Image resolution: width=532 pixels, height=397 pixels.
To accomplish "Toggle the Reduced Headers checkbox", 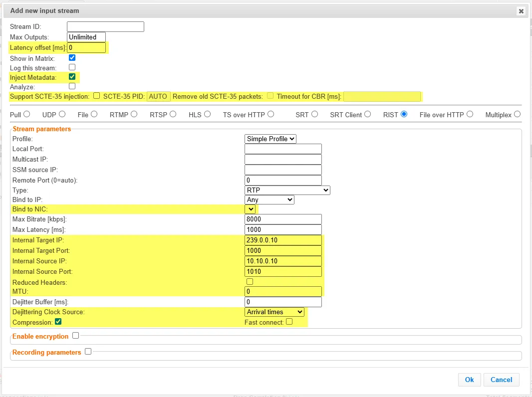I will (x=250, y=281).
